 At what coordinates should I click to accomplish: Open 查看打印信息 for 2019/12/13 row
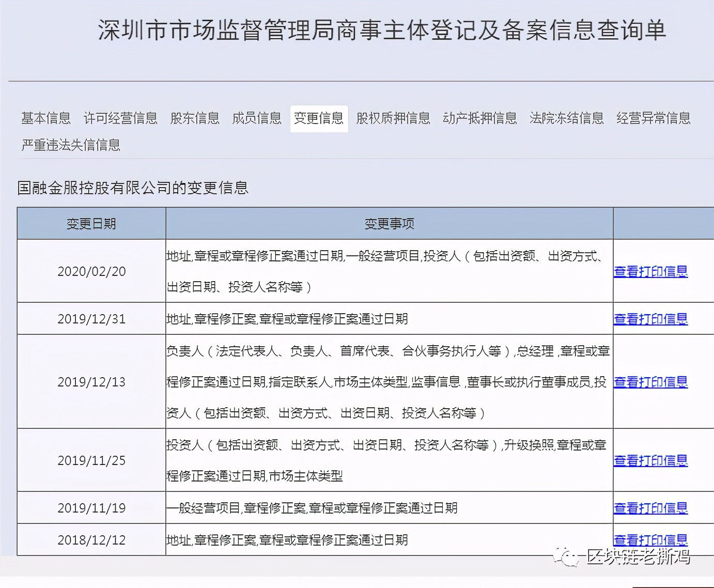point(650,382)
